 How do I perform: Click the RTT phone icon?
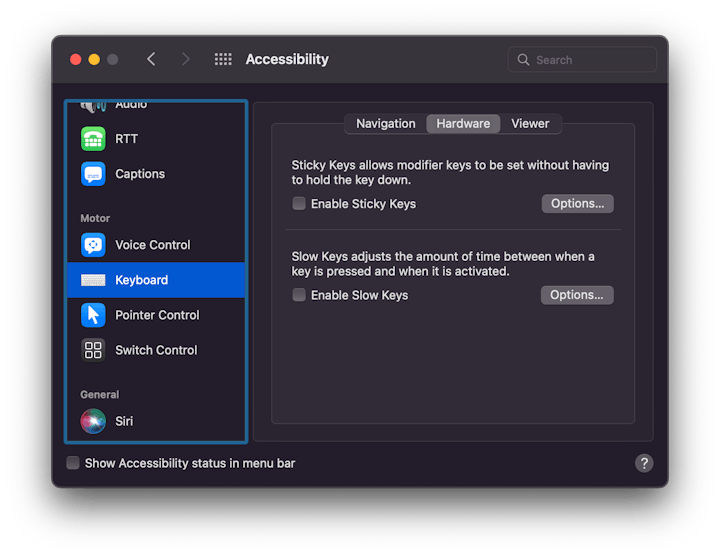[93, 139]
